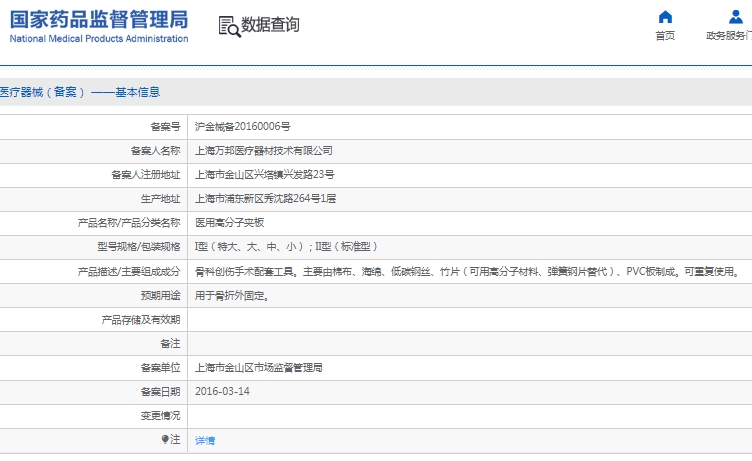Viewport: 752px width, 461px height.
Task: Click the product name 医用高分子夹板
Action: click(x=230, y=223)
